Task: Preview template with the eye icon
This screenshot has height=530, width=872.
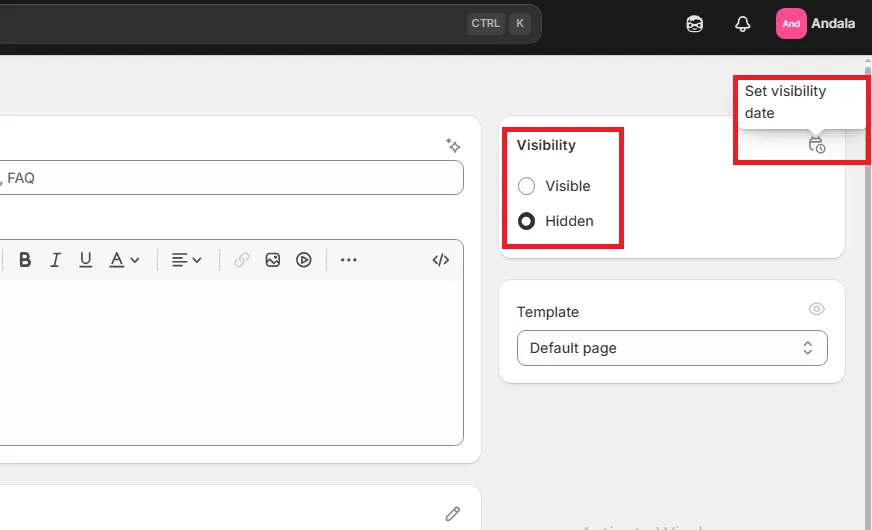Action: click(x=816, y=309)
